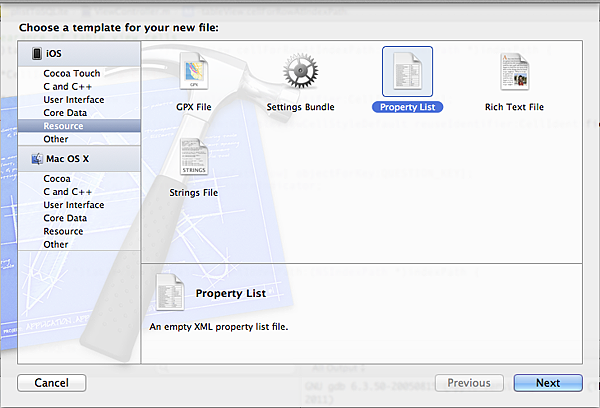Click 'An empty XML property list file.' text
The image size is (600, 408).
[218, 327]
